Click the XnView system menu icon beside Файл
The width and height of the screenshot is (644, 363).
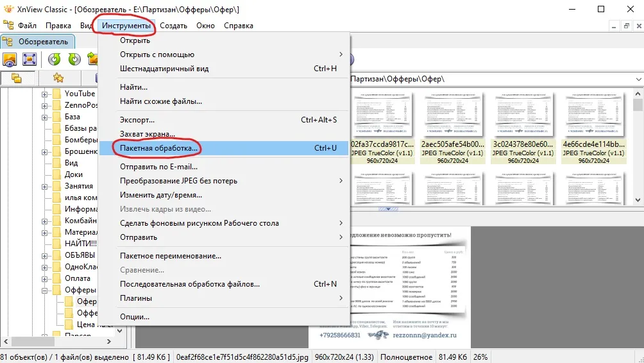point(8,25)
